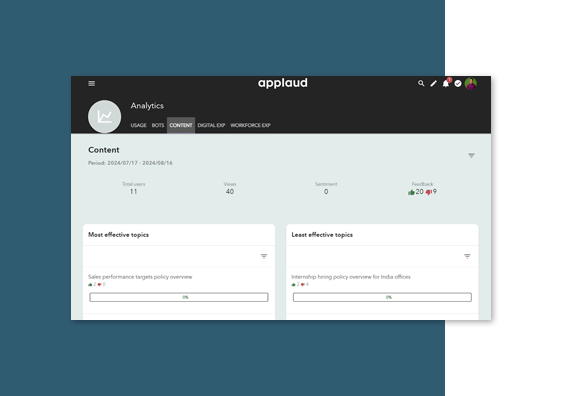Switch to the USAGE tab
Image resolution: width=562 pixels, height=396 pixels.
[138, 125]
